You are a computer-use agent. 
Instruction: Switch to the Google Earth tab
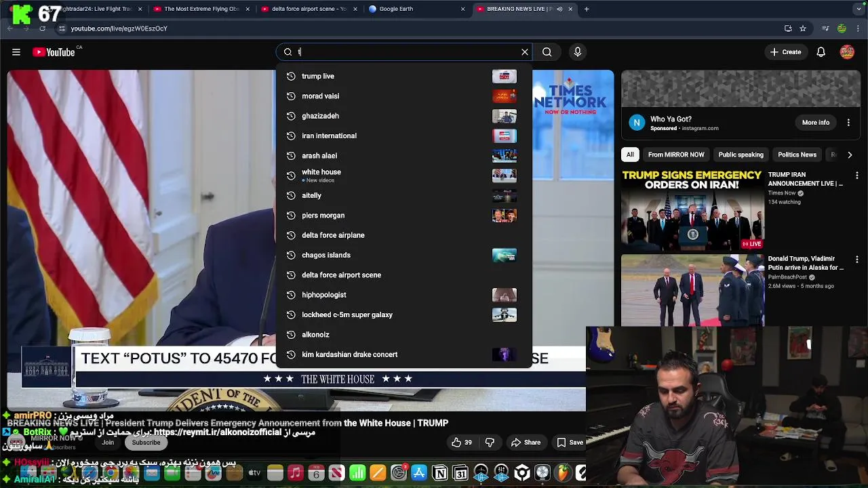(416, 9)
